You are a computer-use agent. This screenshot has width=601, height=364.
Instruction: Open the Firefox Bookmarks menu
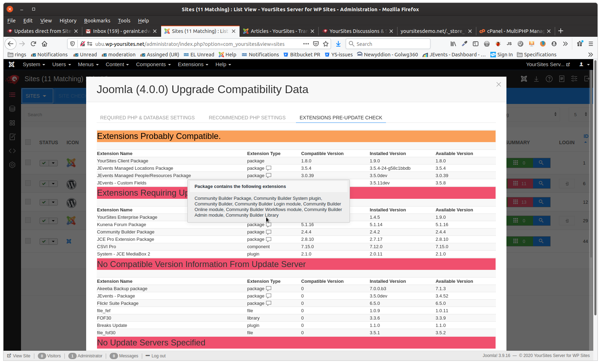tap(97, 21)
